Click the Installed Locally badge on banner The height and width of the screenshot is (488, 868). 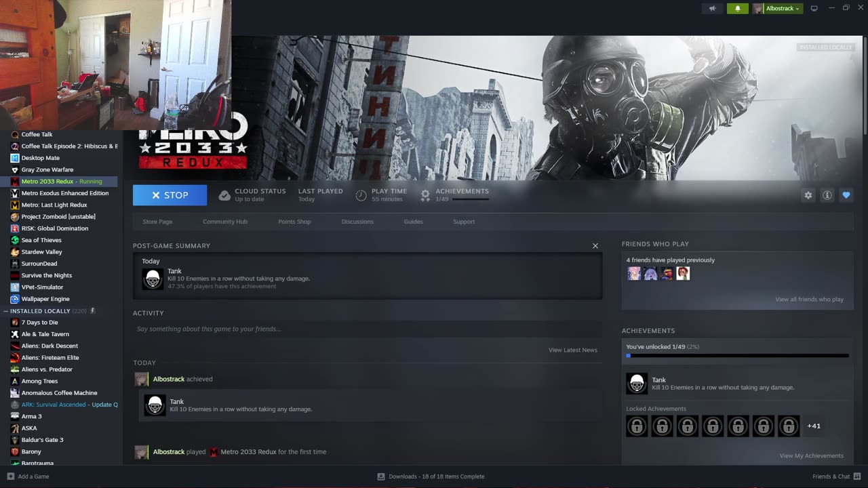[825, 47]
